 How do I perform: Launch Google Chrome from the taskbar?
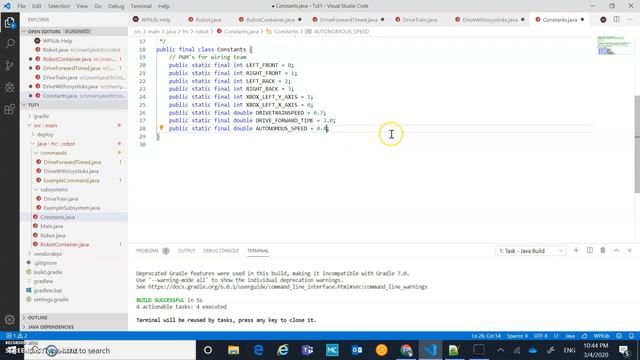click(406, 350)
